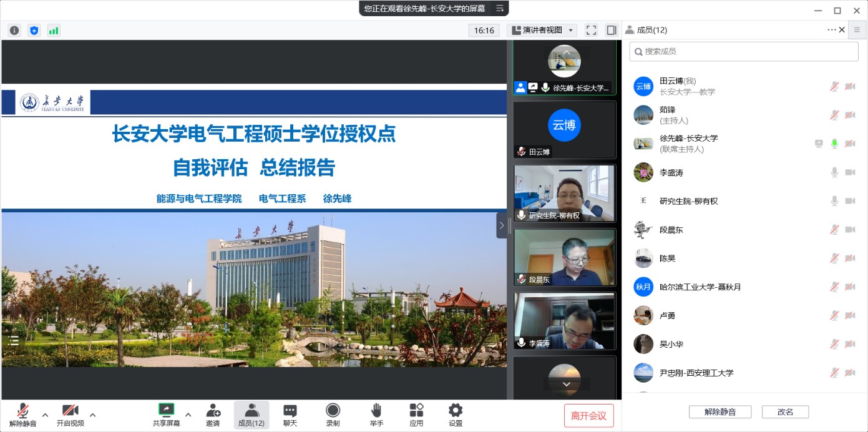Collapse the video strip with the arrow handle

tap(502, 225)
